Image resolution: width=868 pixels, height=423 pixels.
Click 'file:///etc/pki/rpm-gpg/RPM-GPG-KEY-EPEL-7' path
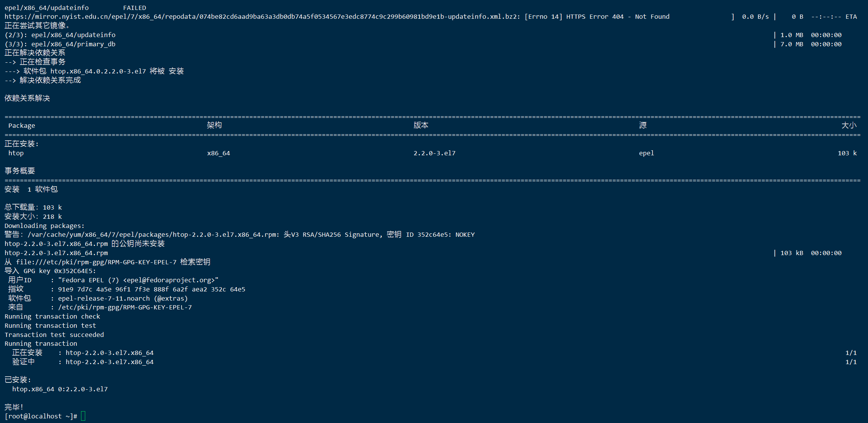pos(96,262)
